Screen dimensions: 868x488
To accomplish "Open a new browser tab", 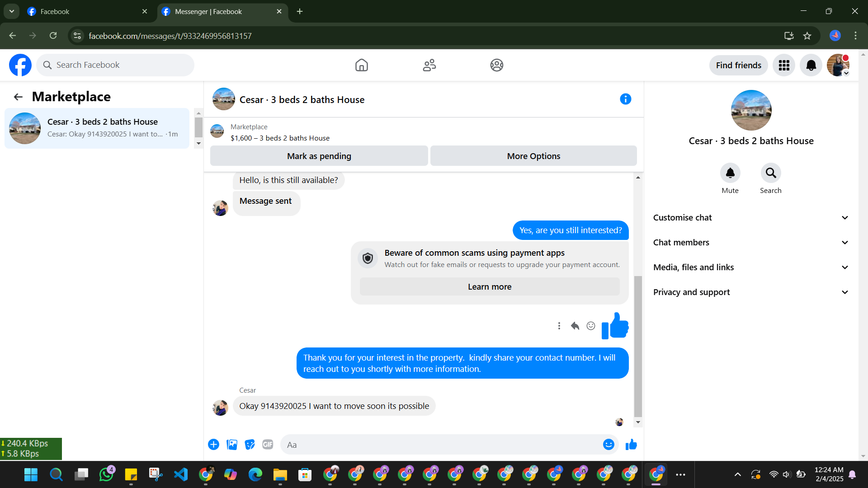I will pyautogui.click(x=300, y=11).
